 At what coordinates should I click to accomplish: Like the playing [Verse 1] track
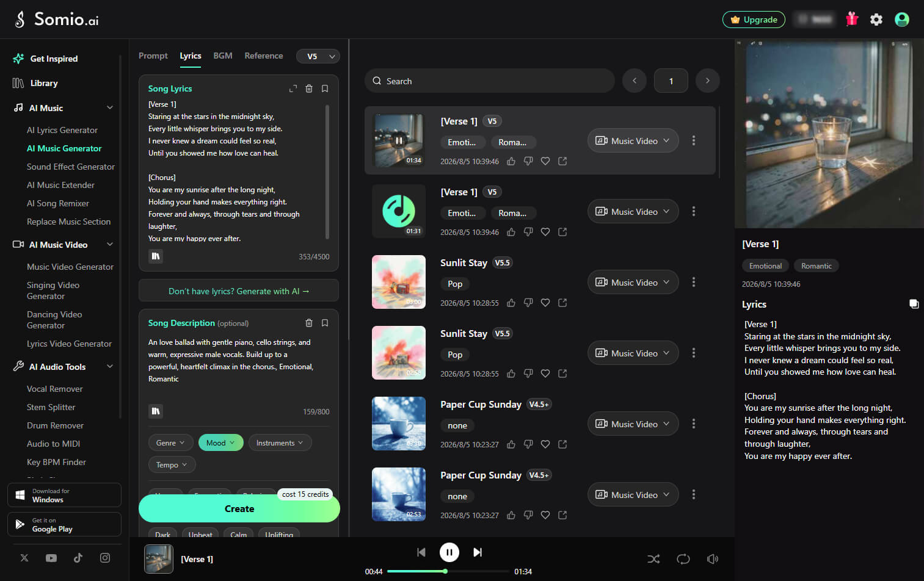511,161
